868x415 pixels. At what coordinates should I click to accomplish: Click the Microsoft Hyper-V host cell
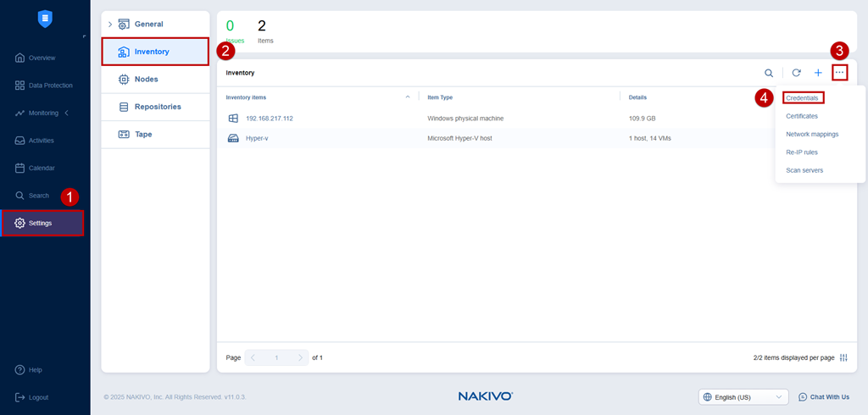(x=459, y=138)
